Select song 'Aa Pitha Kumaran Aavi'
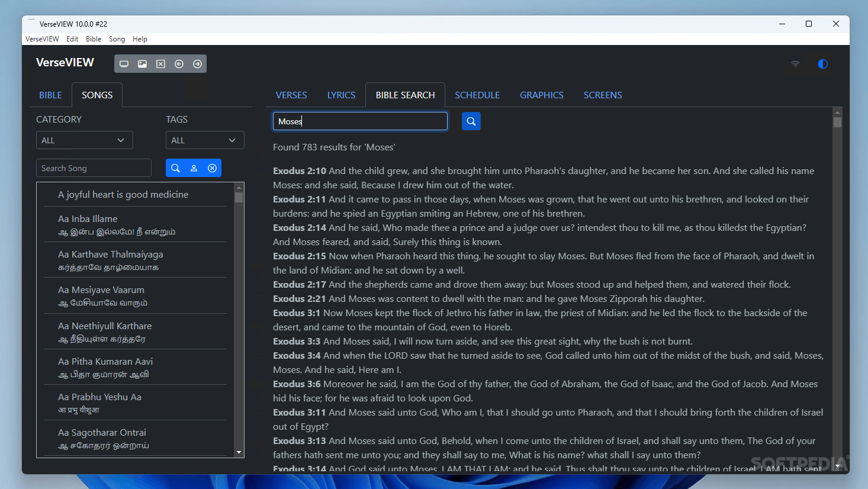 135,368
